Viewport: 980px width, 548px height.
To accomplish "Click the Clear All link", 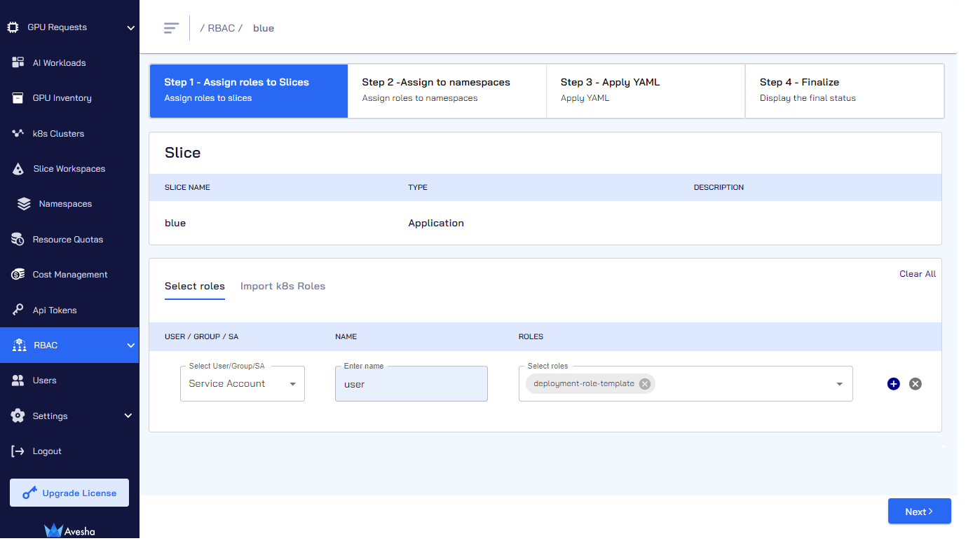I will click(918, 274).
